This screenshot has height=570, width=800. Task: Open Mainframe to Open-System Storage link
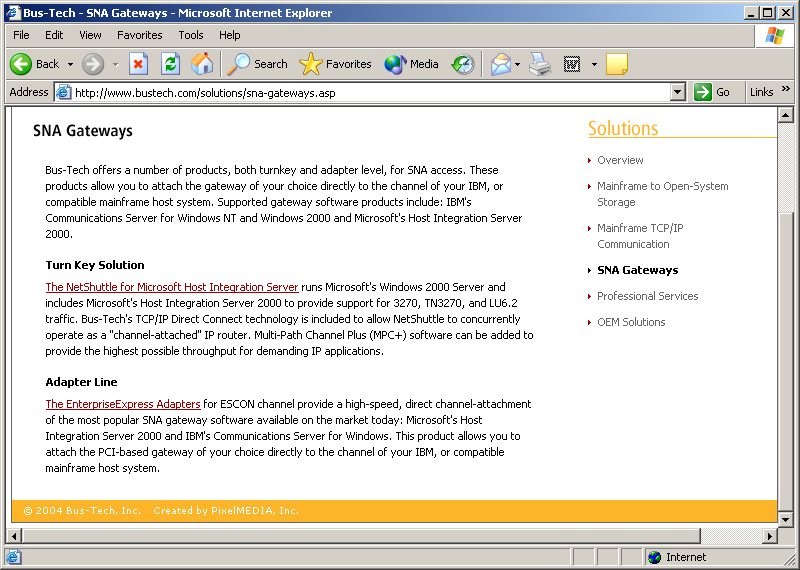[x=663, y=194]
